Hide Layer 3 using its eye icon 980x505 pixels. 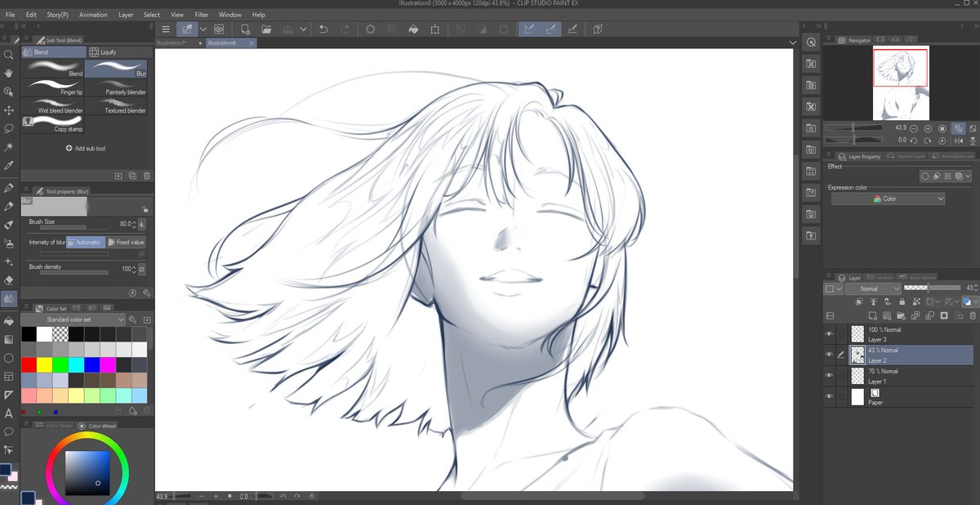tap(830, 333)
